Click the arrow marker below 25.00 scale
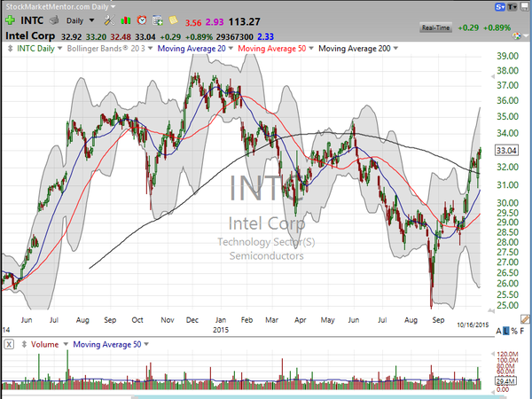532x399 pixels. 491,310
